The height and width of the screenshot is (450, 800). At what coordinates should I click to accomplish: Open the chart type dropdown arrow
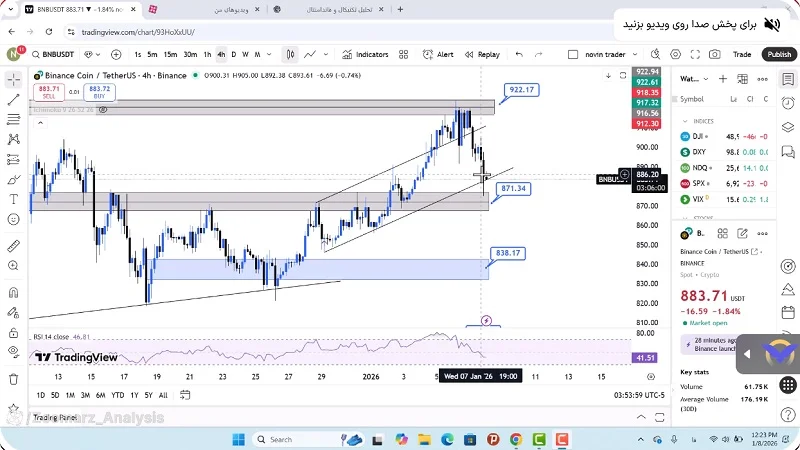point(326,55)
